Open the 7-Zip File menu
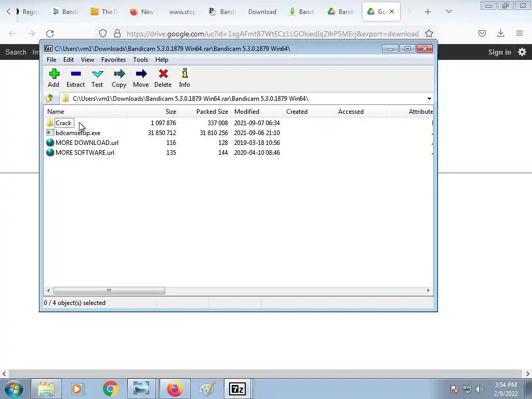This screenshot has height=399, width=532. (x=51, y=60)
